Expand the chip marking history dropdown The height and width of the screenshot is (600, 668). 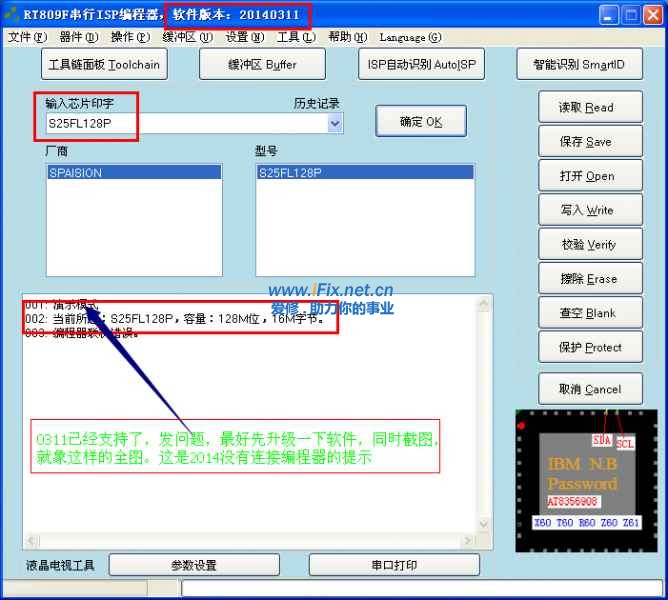335,123
